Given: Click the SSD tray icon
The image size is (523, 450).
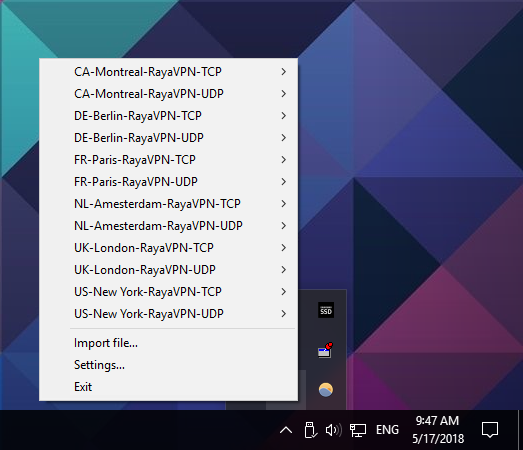Looking at the screenshot, I should click(x=326, y=311).
